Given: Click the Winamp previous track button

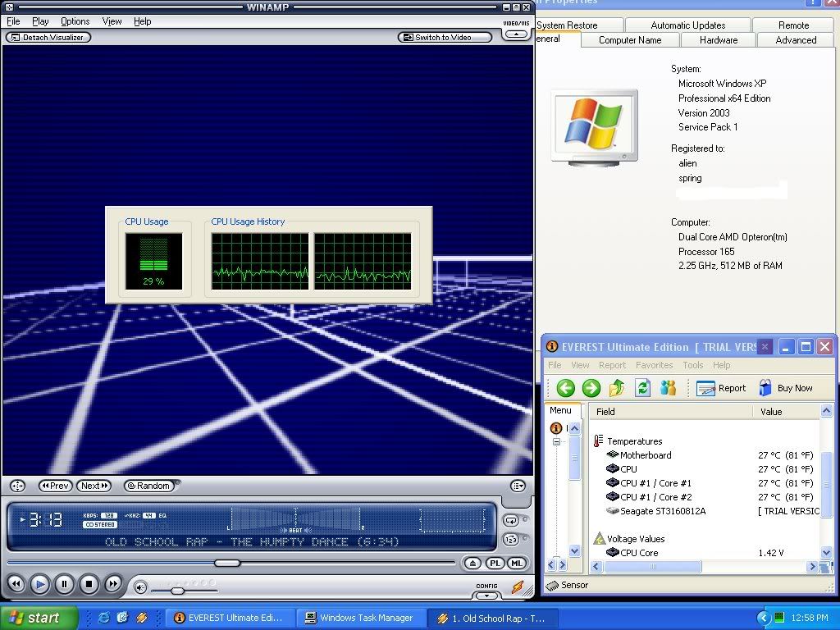Looking at the screenshot, I should point(16,584).
